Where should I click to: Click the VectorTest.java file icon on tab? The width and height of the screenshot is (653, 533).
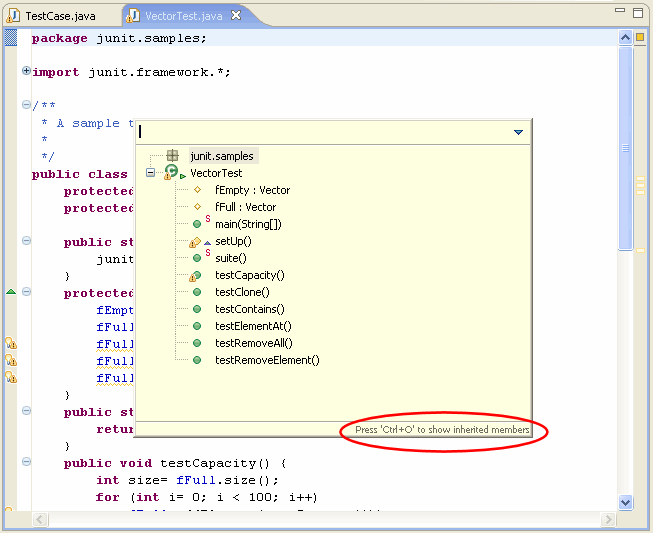click(132, 16)
